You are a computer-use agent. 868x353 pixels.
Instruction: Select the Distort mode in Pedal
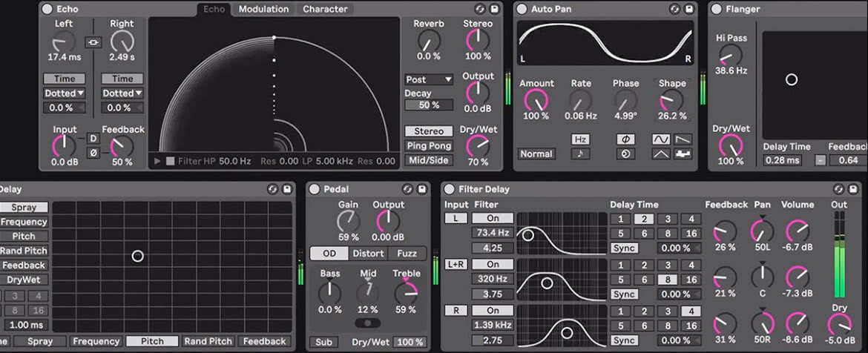coord(368,254)
